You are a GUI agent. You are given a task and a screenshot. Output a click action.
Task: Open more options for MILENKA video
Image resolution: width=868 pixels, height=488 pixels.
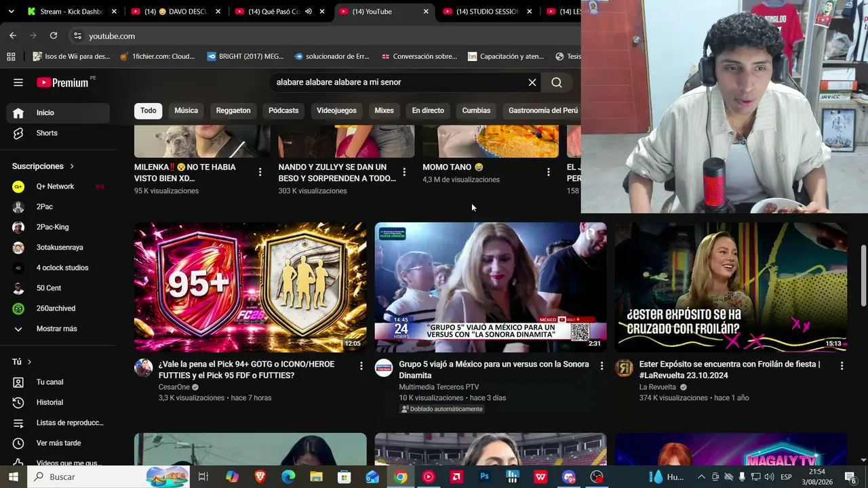(260, 172)
